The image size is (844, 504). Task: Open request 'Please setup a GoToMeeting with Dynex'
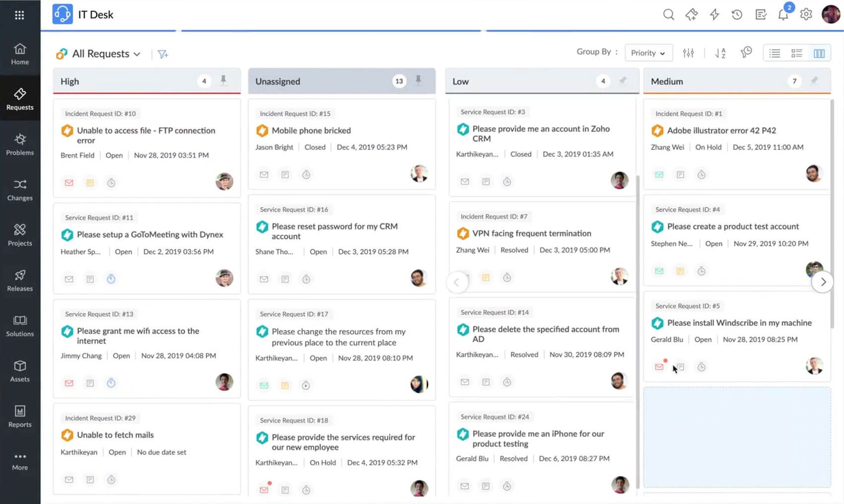[150, 234]
